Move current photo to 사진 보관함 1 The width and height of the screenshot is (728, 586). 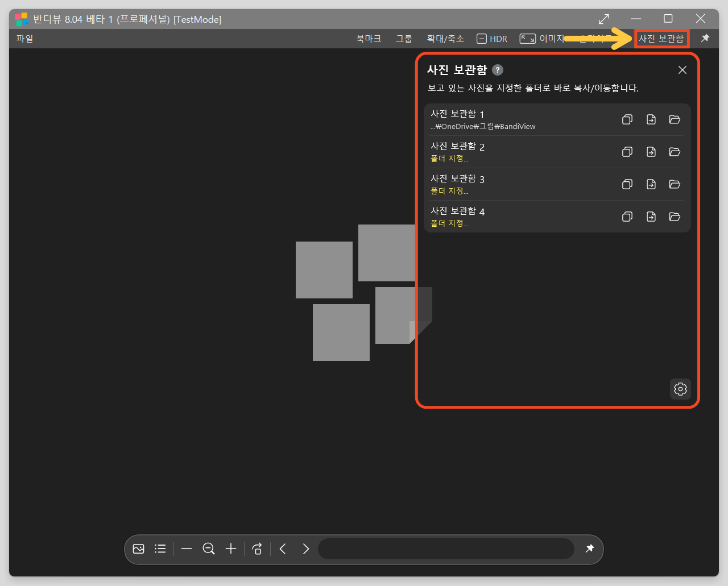pyautogui.click(x=651, y=119)
